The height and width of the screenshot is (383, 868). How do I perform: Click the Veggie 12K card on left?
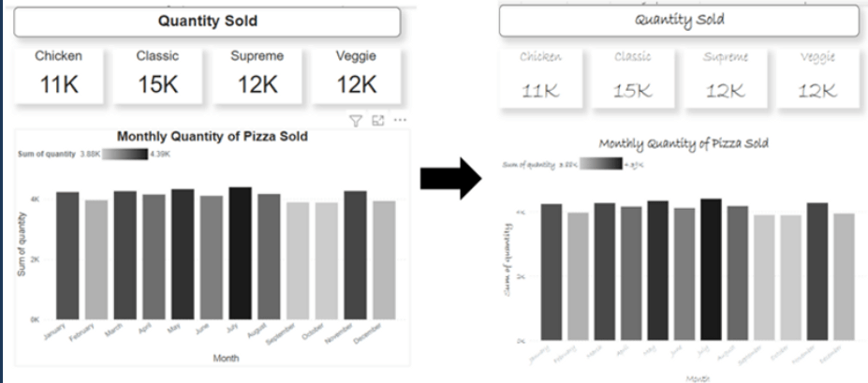tap(356, 74)
